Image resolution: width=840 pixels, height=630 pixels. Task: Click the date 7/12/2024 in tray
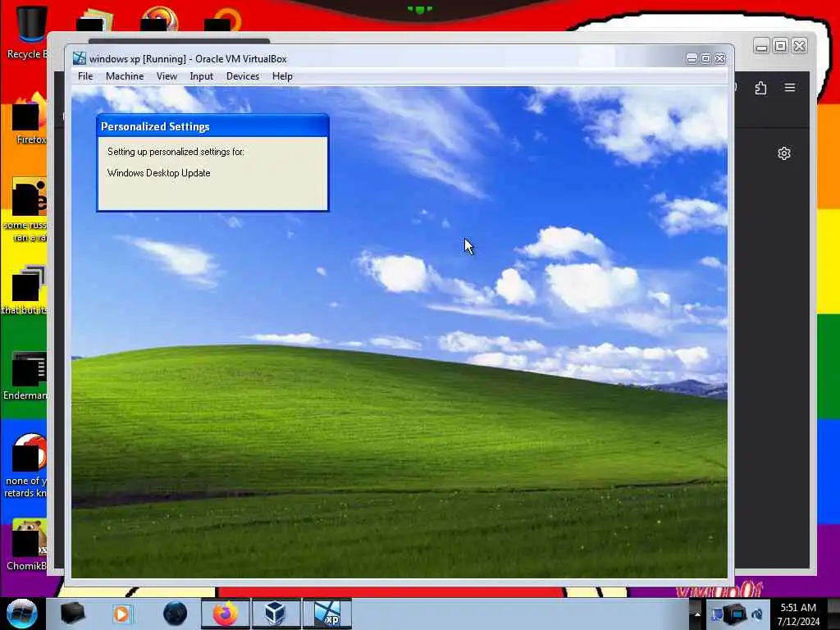tap(798, 622)
